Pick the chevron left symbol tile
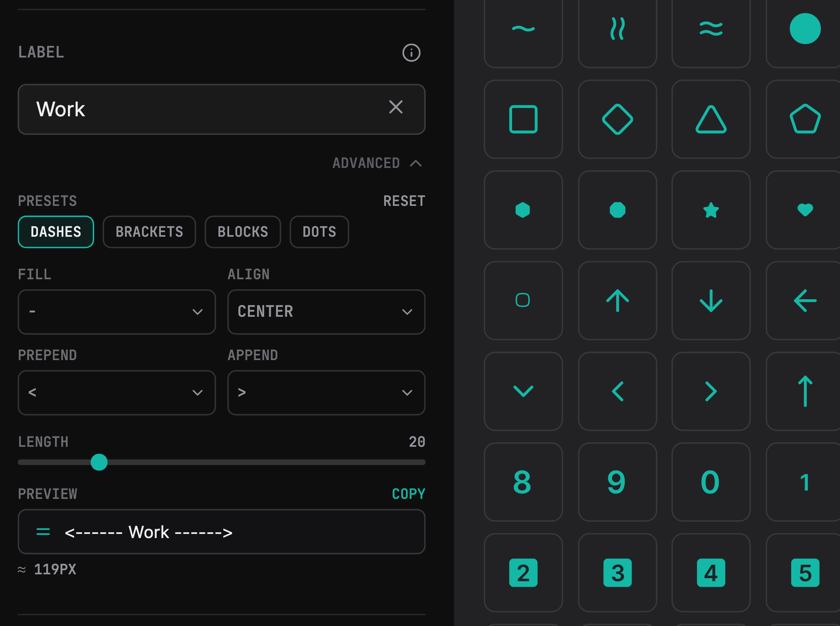The height and width of the screenshot is (626, 840). point(617,391)
